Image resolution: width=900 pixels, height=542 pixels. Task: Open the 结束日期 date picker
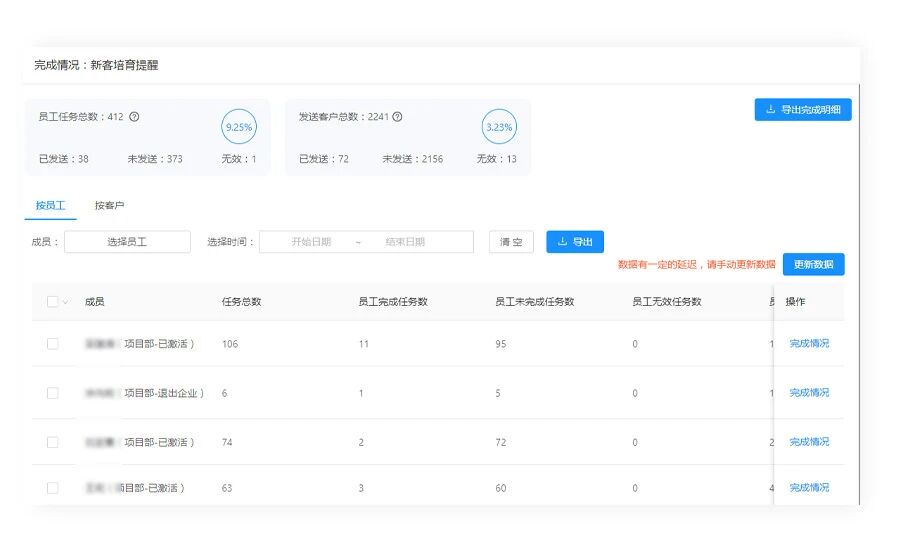click(x=405, y=242)
